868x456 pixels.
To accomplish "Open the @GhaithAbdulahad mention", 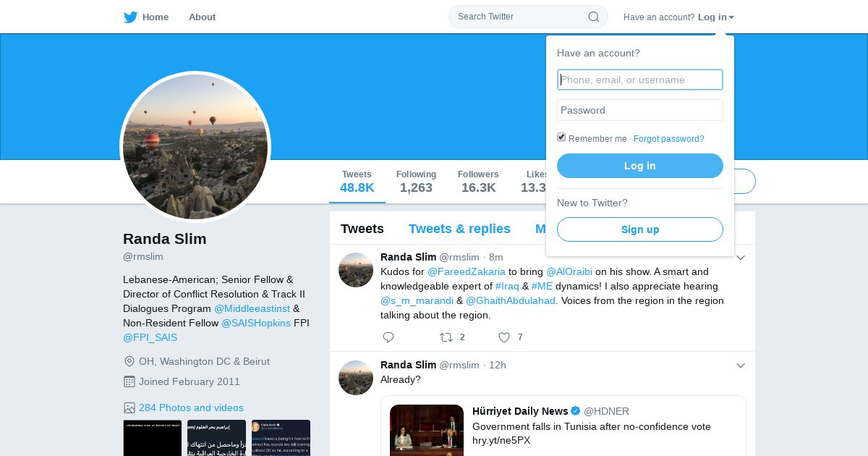I will pos(511,300).
